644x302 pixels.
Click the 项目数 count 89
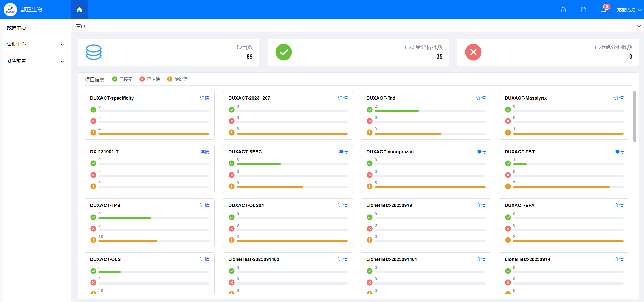tap(249, 56)
